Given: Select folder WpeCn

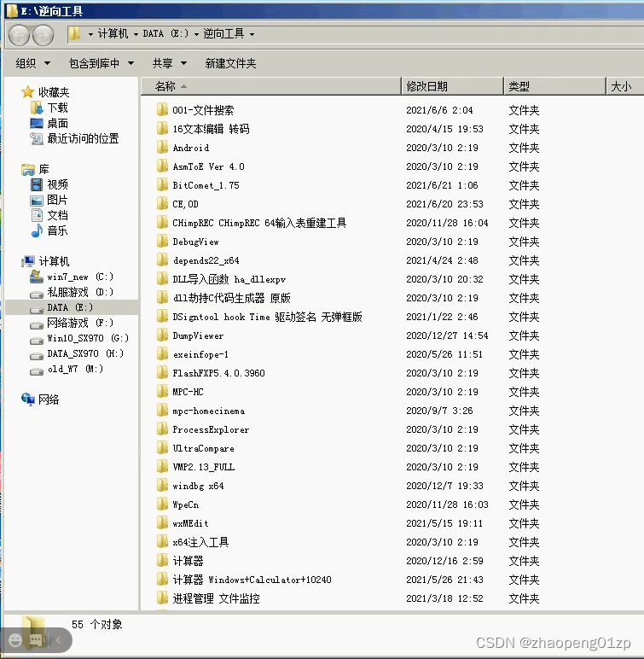Looking at the screenshot, I should 185,504.
